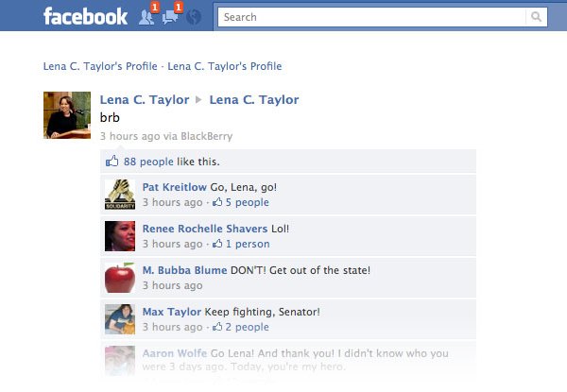The image size is (567, 392).
Task: Open second Lena C. Taylor's Profile breadcrumb link
Action: (x=225, y=66)
